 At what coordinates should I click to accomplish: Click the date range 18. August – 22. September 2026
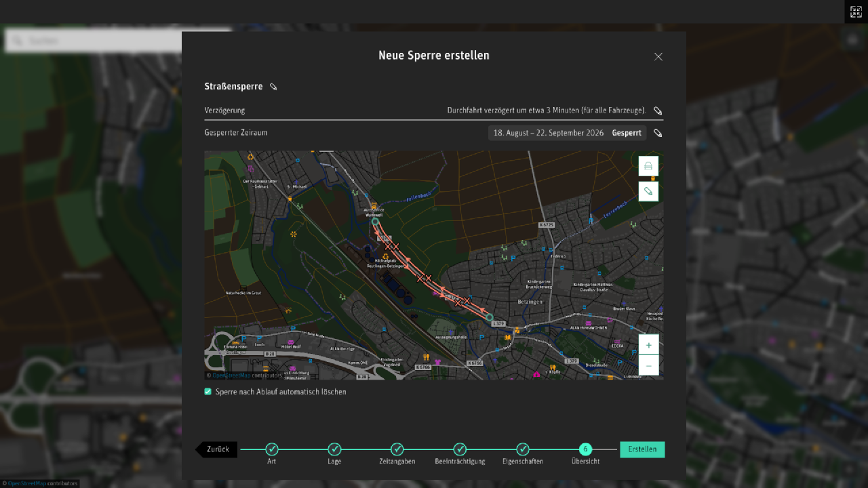pos(550,133)
